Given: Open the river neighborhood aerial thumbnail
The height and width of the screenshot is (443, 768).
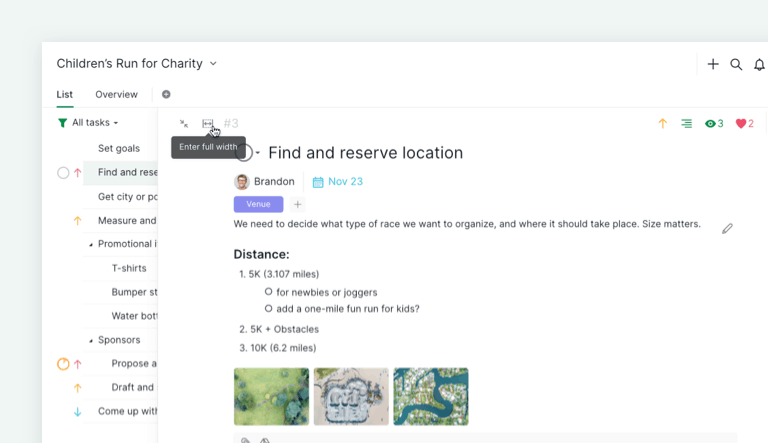Looking at the screenshot, I should point(431,396).
